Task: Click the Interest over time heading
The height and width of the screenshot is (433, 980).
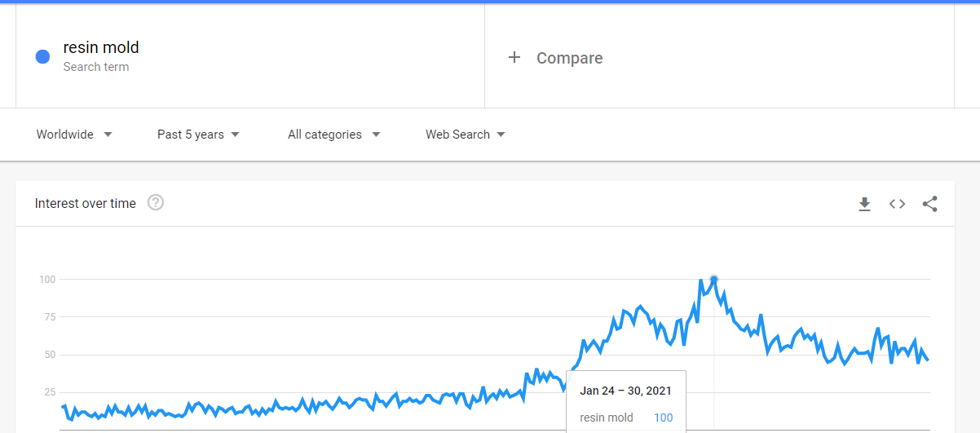Action: pos(86,203)
